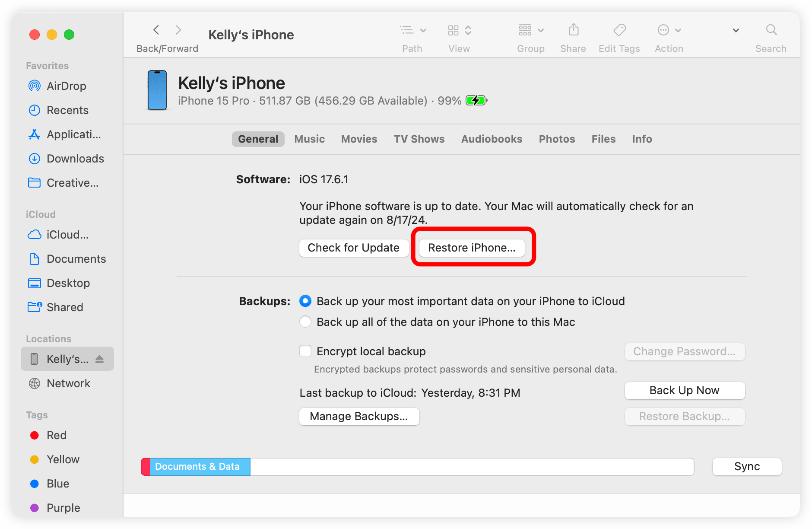Click the View grid icon
812x529 pixels.
(453, 30)
